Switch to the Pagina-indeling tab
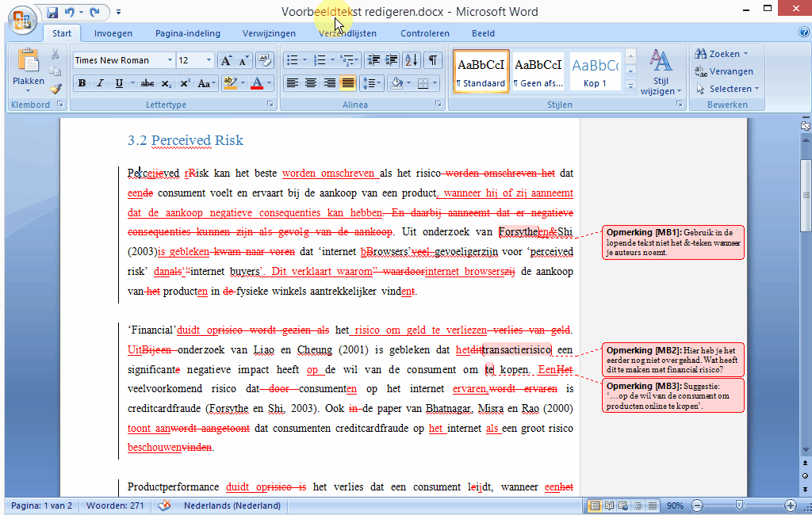 (187, 33)
